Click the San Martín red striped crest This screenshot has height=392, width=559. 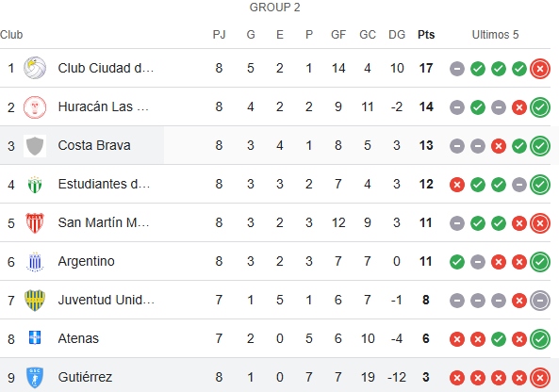35,222
